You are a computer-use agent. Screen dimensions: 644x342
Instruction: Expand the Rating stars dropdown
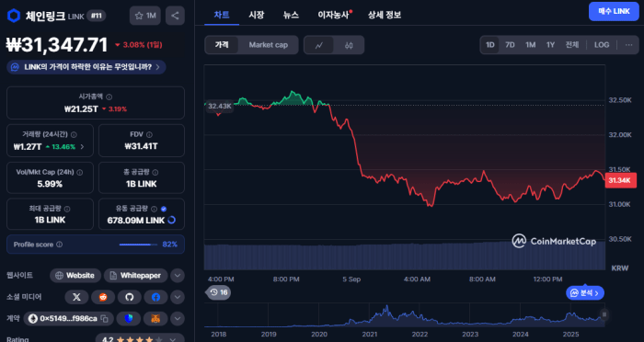coord(173,339)
